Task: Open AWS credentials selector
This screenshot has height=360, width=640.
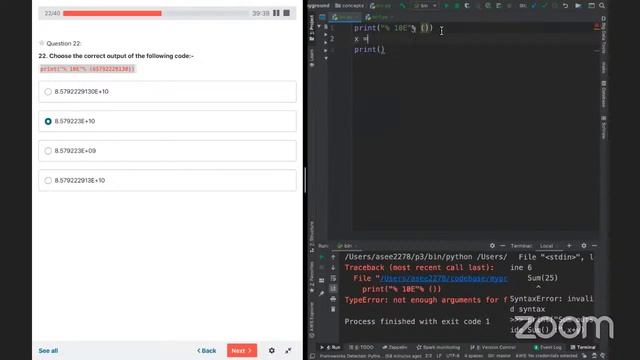Action: coord(547,356)
